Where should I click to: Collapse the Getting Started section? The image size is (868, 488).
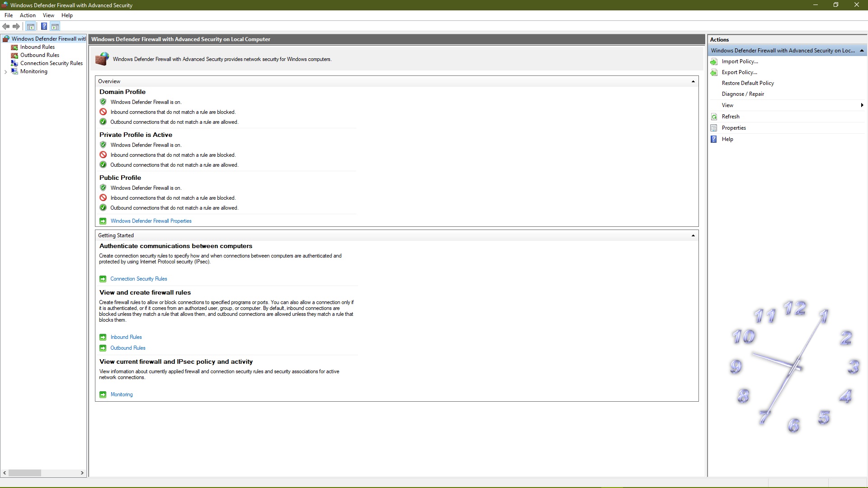(x=693, y=235)
